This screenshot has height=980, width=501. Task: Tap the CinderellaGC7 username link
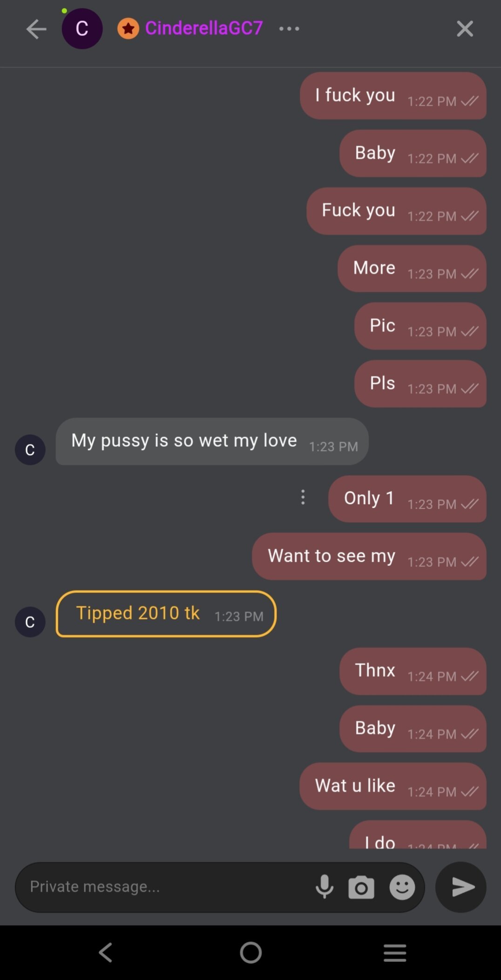pos(204,28)
